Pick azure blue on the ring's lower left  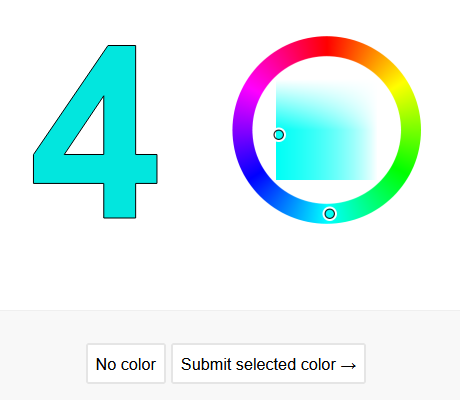pyautogui.click(x=285, y=203)
